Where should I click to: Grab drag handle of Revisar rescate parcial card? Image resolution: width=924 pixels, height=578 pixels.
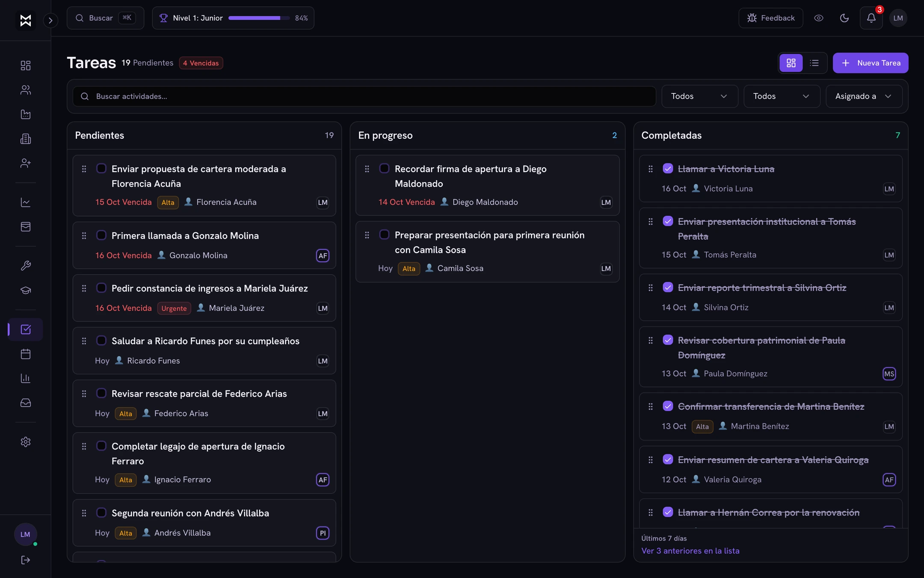pos(84,393)
